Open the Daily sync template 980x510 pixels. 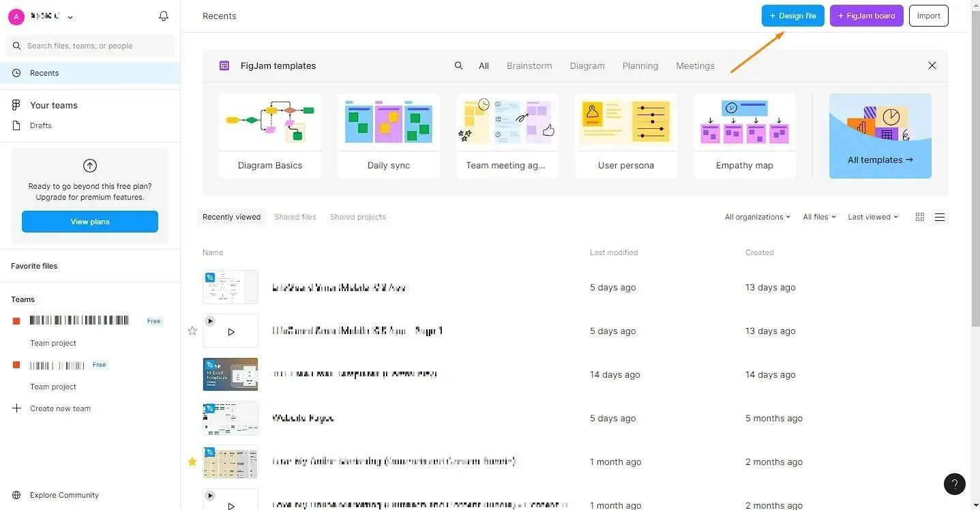[x=389, y=136]
